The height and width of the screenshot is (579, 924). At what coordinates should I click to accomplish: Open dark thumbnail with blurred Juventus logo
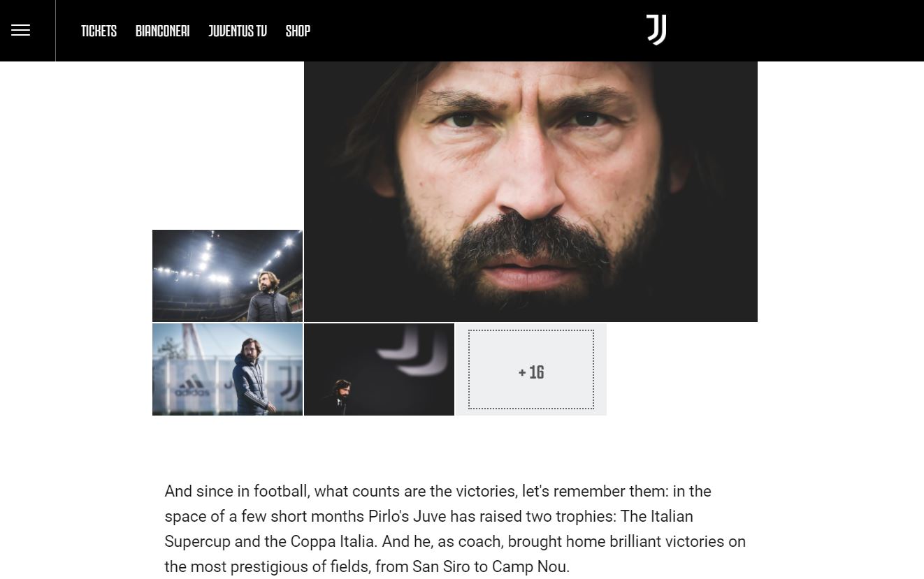click(x=379, y=369)
